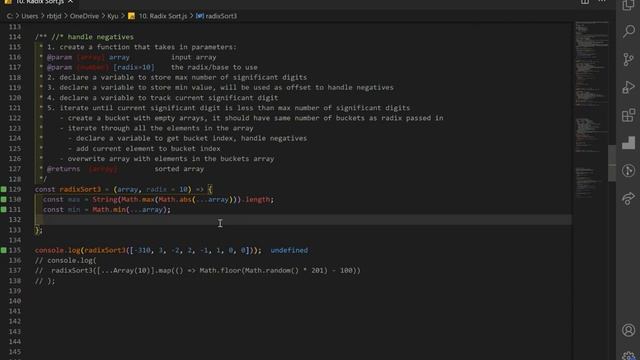This screenshot has height=360, width=640.
Task: Click the green gutter marker on line 135
Action: point(4,250)
